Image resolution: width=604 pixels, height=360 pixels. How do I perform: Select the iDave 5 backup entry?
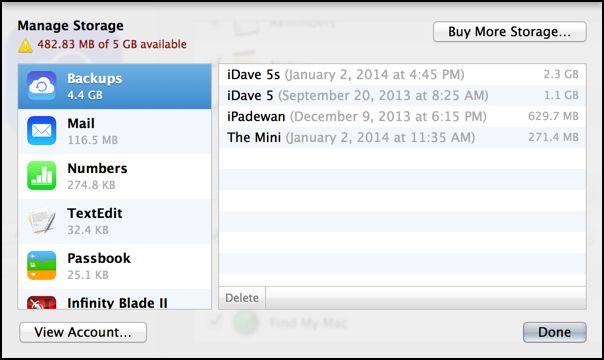[x=402, y=95]
